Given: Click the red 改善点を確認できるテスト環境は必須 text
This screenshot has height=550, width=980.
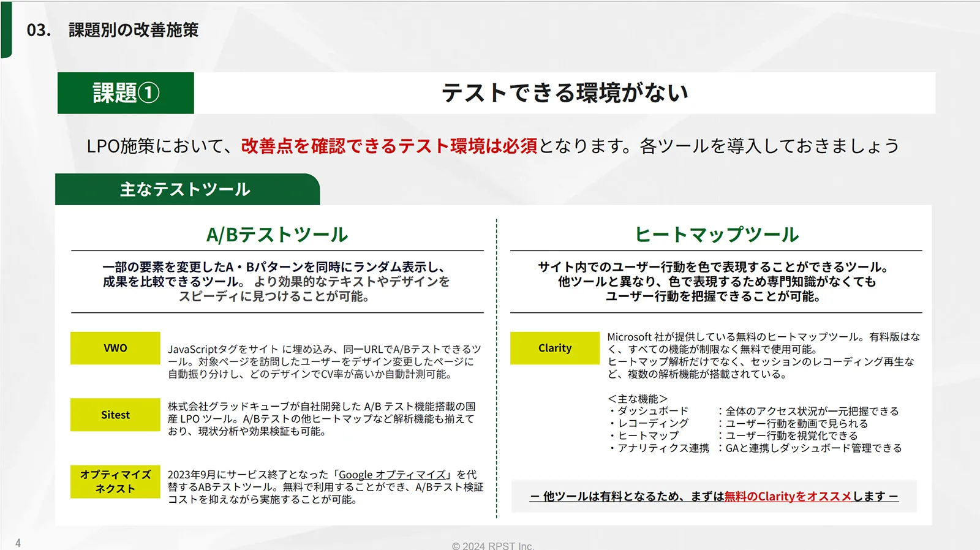Looking at the screenshot, I should coord(389,146).
